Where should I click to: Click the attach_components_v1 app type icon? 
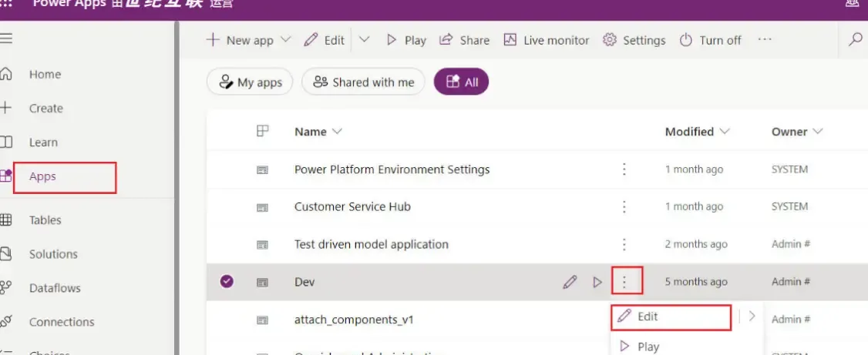[262, 320]
